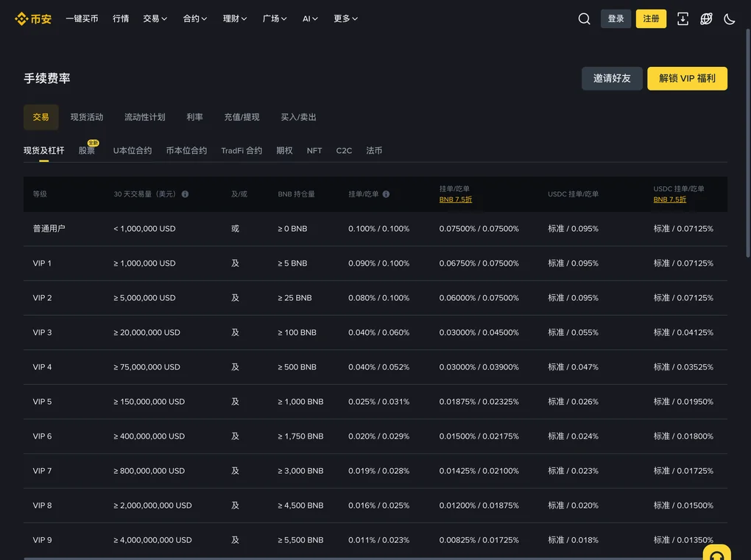Switch to 流动性计划 tab

[144, 117]
